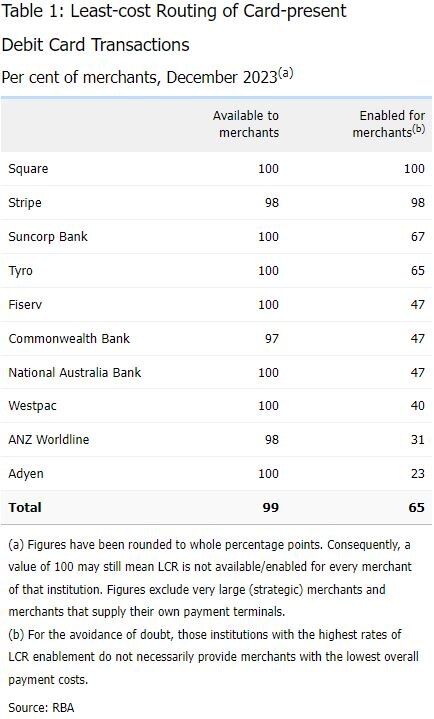
Task: Click ANZ Worldline row name
Action: click(x=49, y=439)
